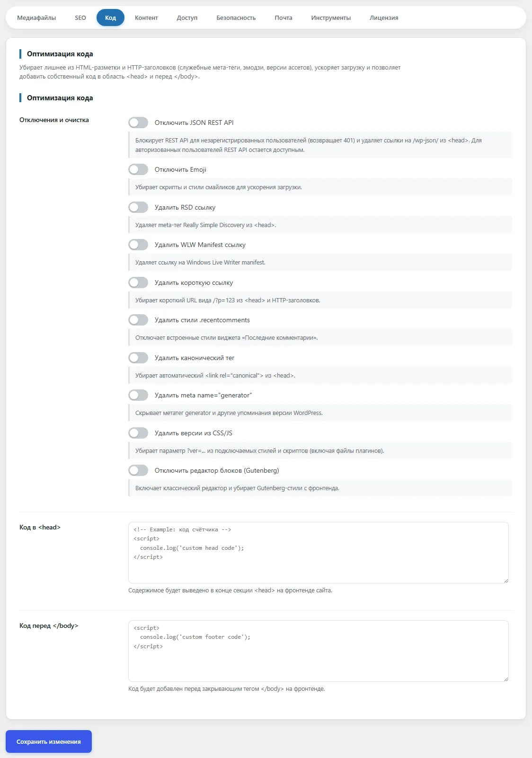The height and width of the screenshot is (758, 532).
Task: Enable the Отключить JSON REST API toggle
Action: (138, 123)
